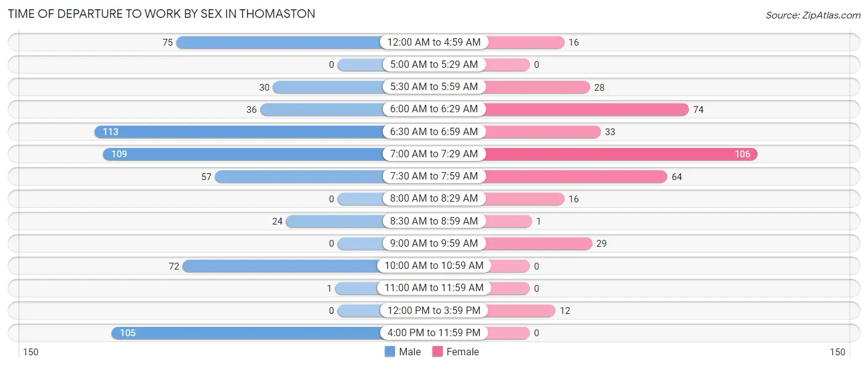Click the female bar showing 74
This screenshot has height=367, width=868.
point(586,109)
